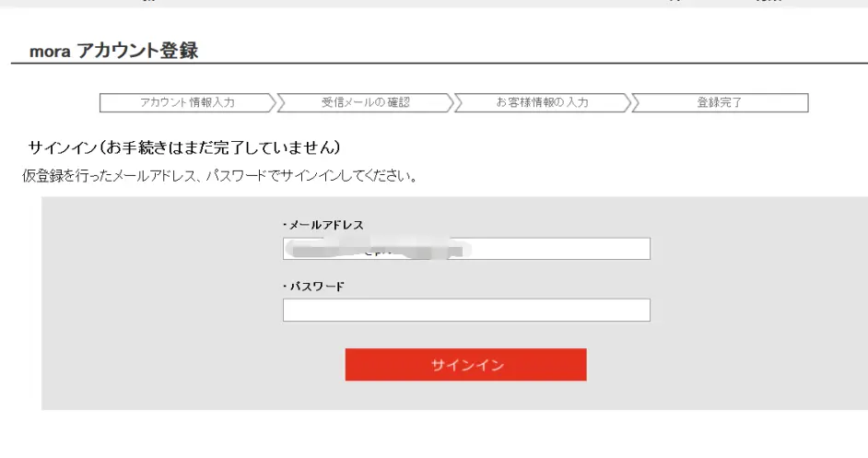The width and height of the screenshot is (868, 458).
Task: Click the gray panel area beside the サインイン button
Action: tap(720, 364)
